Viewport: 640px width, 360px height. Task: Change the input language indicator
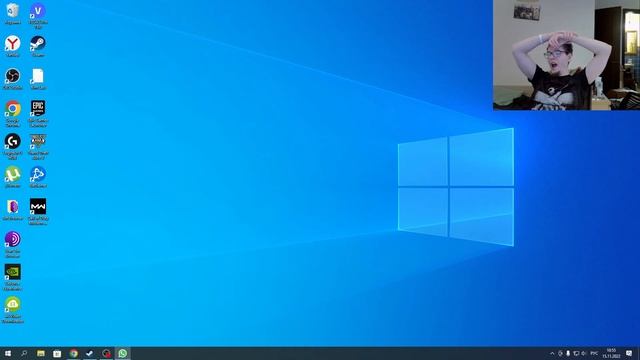(x=594, y=353)
